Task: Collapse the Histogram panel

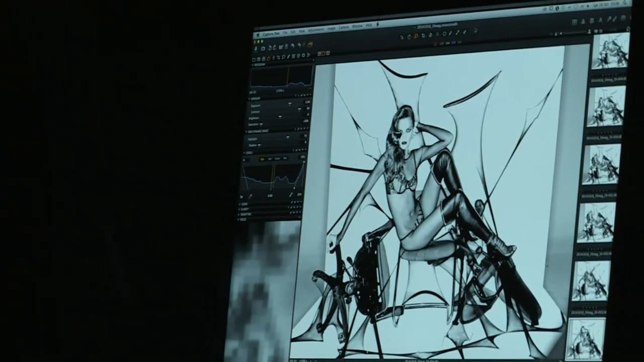Action: (253, 65)
